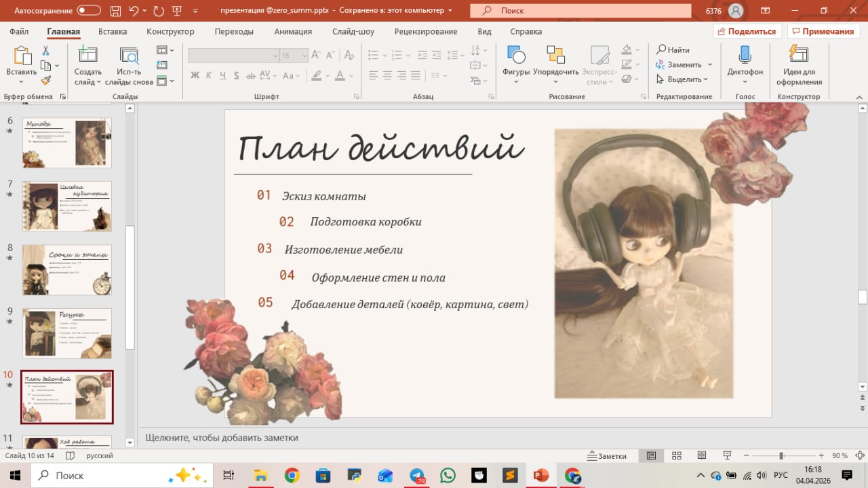Toggle justify paragraph alignment
Screen dimensions: 868x488
416,75
